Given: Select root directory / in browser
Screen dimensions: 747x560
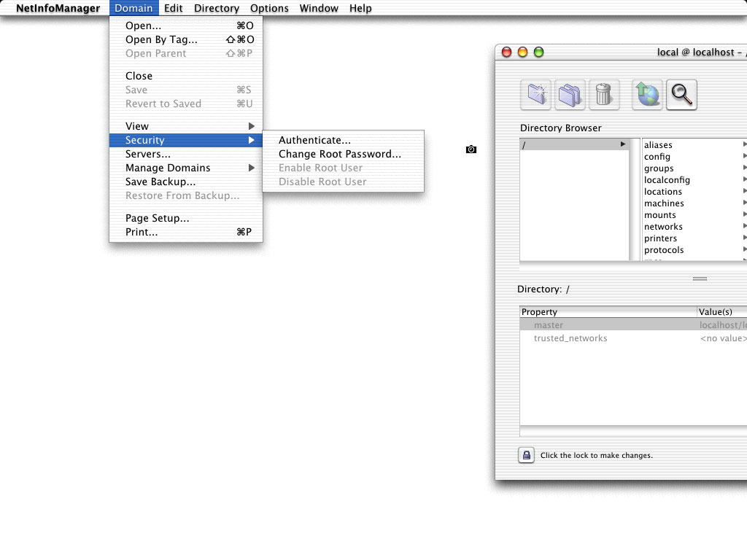Looking at the screenshot, I should click(x=575, y=144).
